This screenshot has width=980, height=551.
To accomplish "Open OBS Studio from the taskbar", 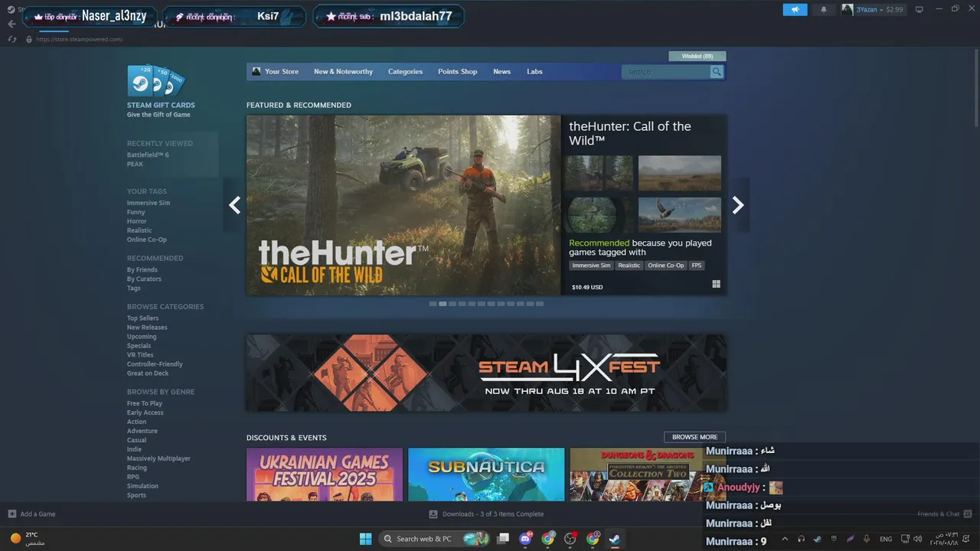I will tap(570, 539).
